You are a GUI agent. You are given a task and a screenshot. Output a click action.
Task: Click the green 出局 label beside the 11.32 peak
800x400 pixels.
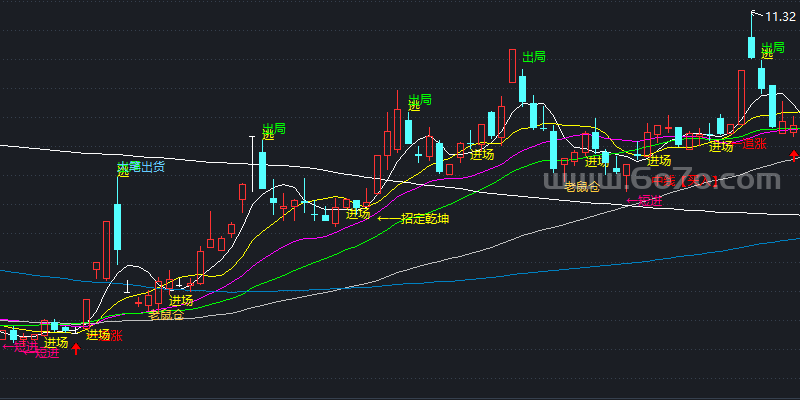(773, 48)
